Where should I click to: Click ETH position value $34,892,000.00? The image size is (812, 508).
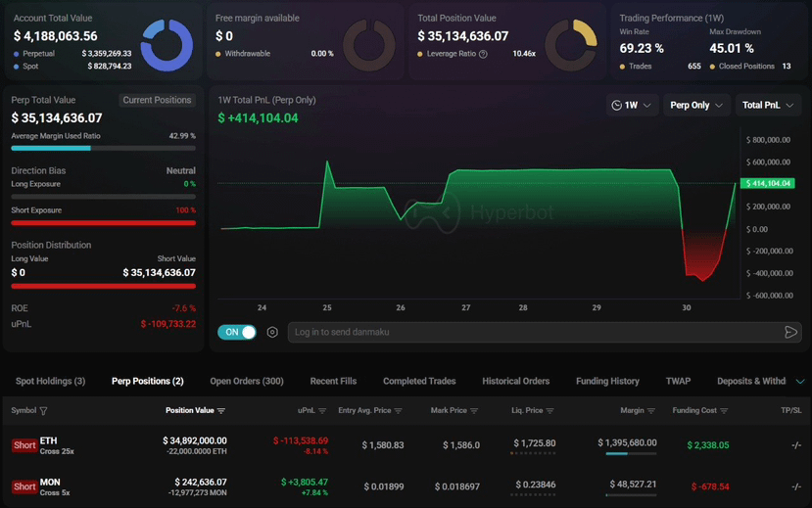click(195, 440)
